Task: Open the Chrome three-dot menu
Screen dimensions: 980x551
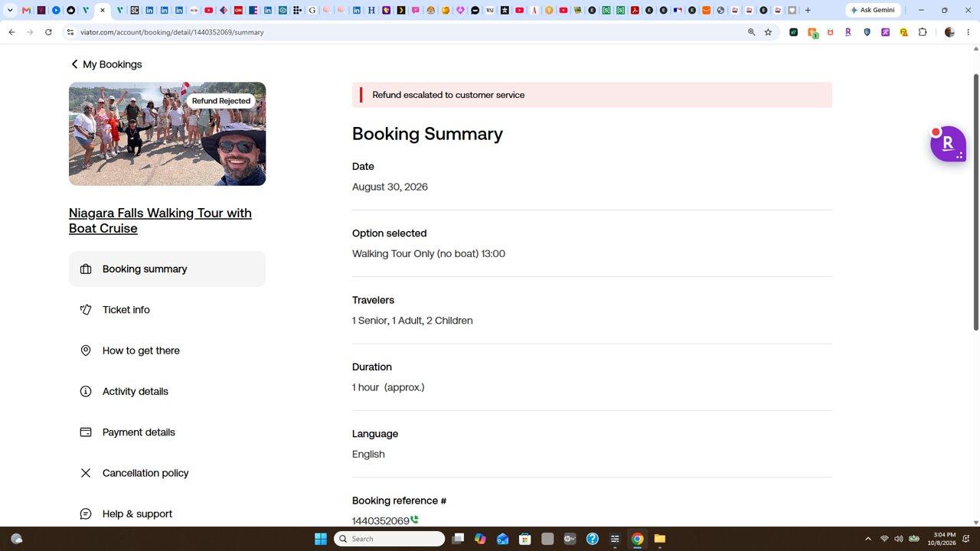Action: coord(969,32)
